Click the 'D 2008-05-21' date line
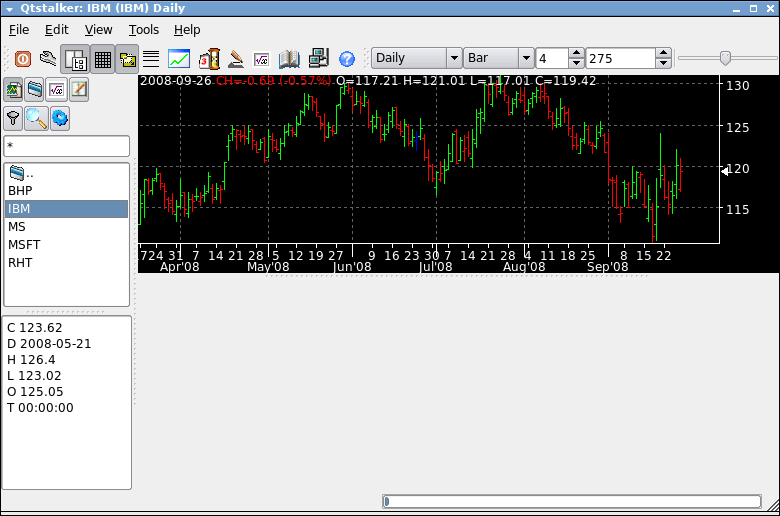Viewport: 780px width, 516px height. click(x=49, y=344)
